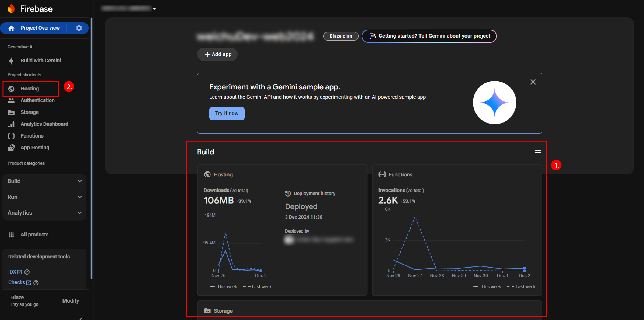Image resolution: width=644 pixels, height=320 pixels.
Task: Expand the Run product category
Action: pyautogui.click(x=44, y=197)
